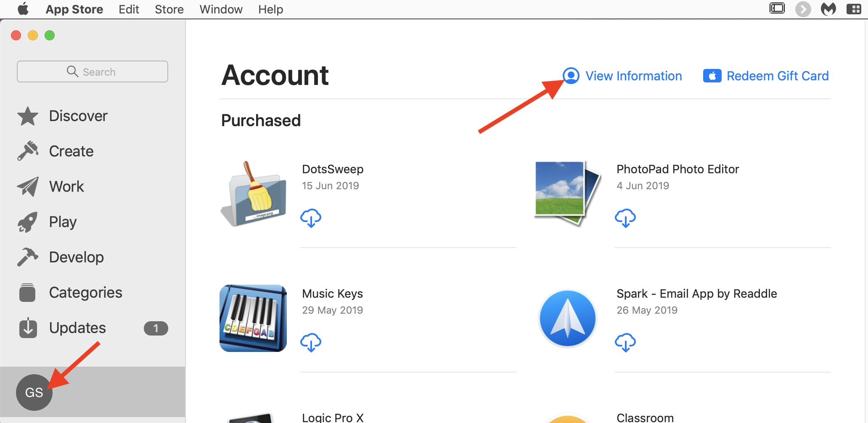Click the Logic Pro X title
This screenshot has width=868, height=423.
point(333,418)
